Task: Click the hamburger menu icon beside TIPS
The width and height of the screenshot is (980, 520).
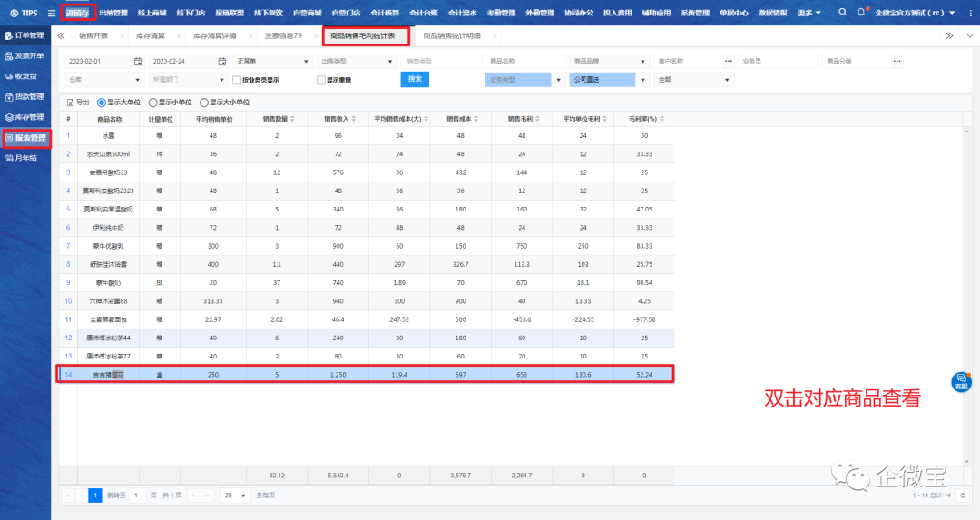Action: (52, 13)
